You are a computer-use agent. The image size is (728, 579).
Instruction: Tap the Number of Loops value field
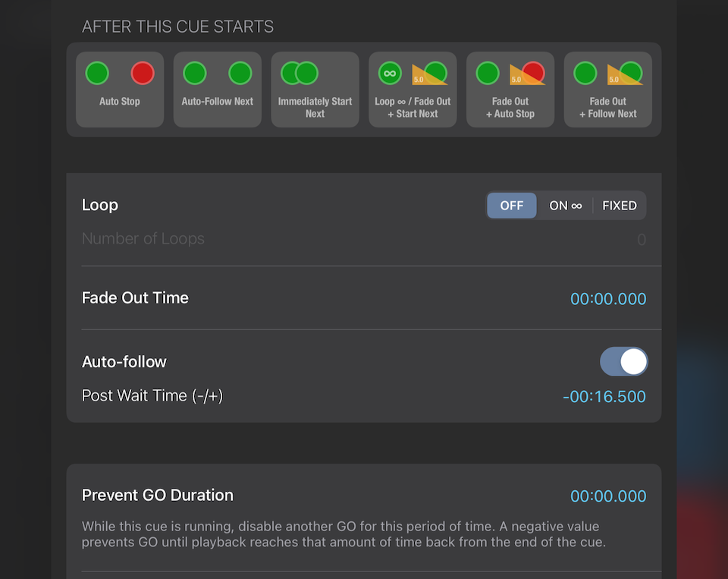click(641, 240)
